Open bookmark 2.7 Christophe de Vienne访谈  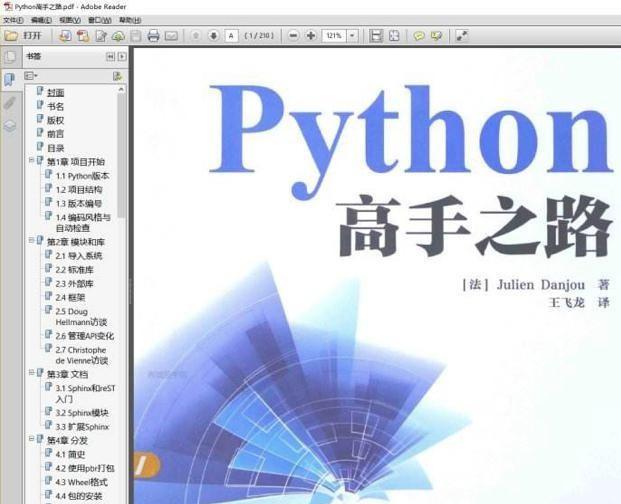tap(82, 355)
